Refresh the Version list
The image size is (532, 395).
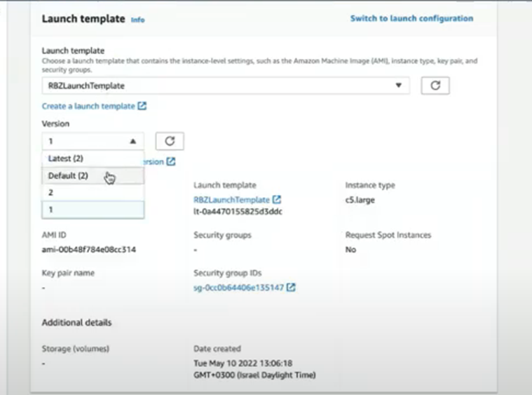pos(169,141)
